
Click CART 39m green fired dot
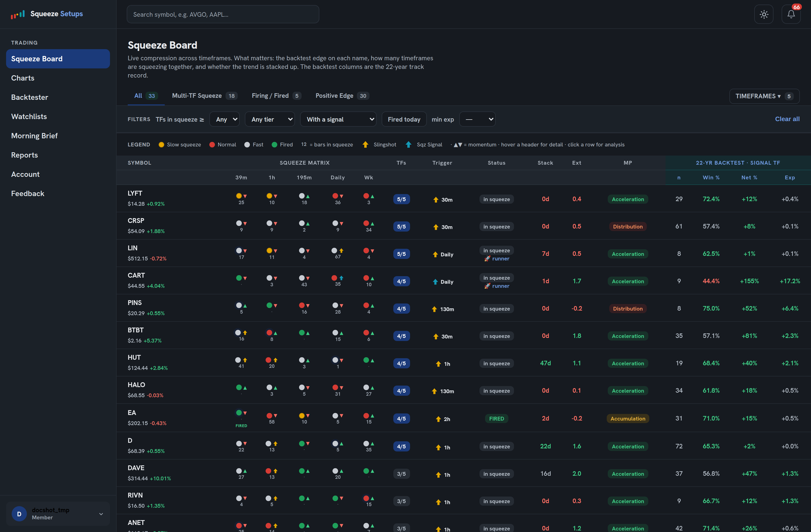coord(239,278)
